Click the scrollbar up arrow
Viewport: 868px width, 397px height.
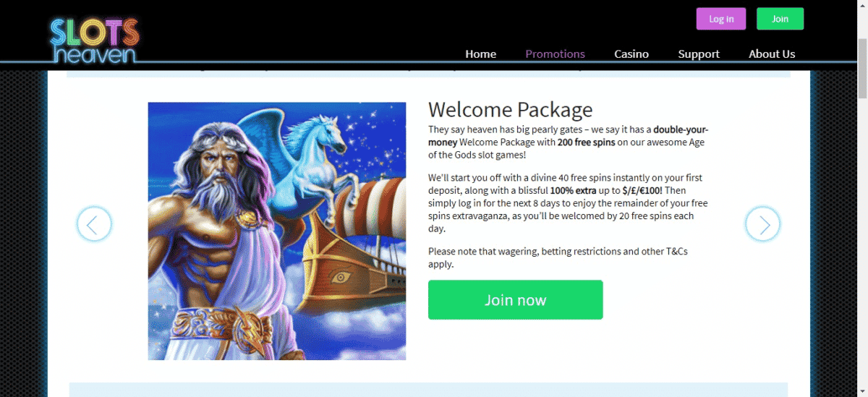[x=861, y=6]
